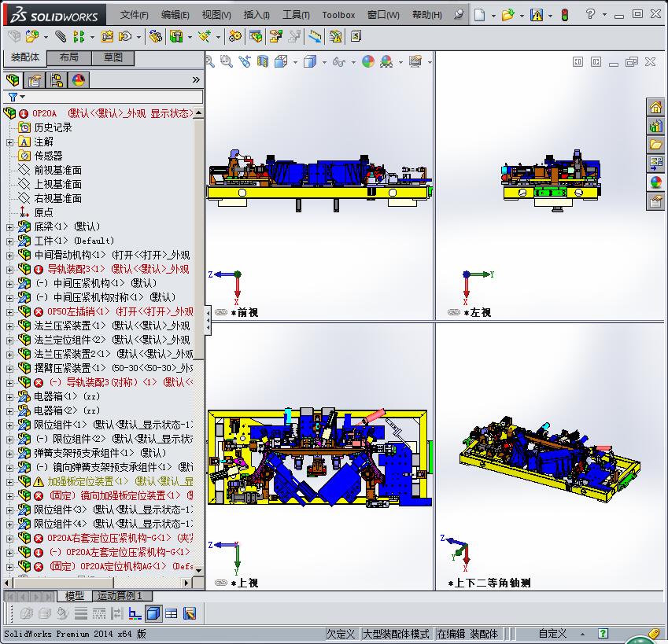Open the 视图(V) menu
This screenshot has height=644, width=668.
tap(216, 15)
